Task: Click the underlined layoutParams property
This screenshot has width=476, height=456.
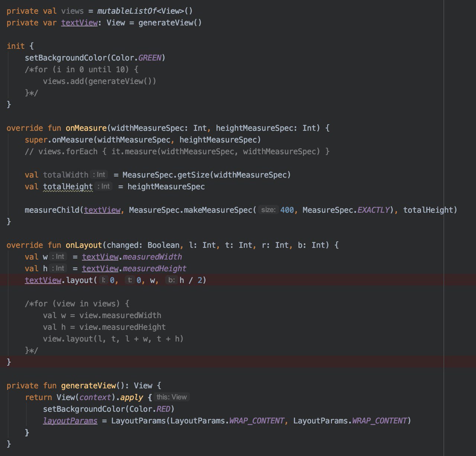Action: pos(70,421)
